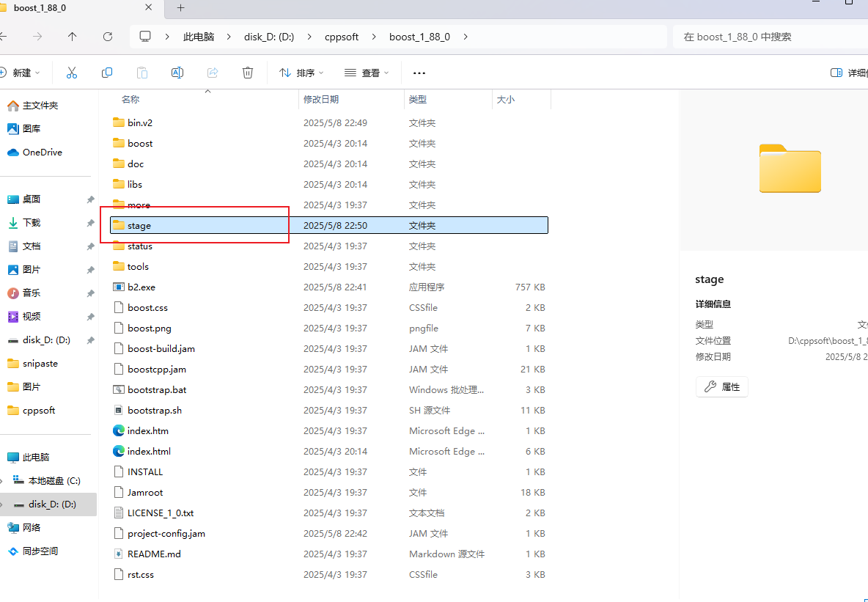The image size is (868, 602).
Task: Delete the selected item via the trash icon
Action: click(247, 73)
